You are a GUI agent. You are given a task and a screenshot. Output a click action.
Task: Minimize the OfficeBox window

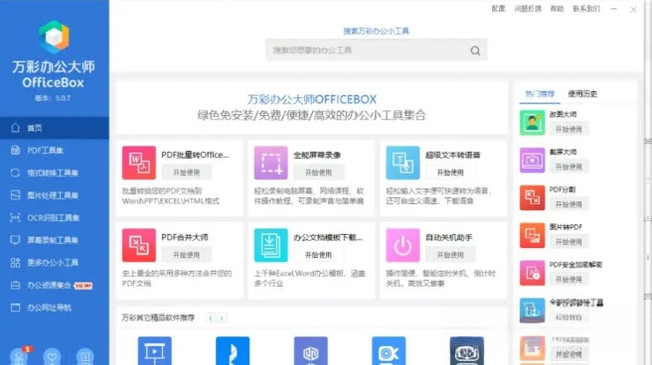point(614,9)
